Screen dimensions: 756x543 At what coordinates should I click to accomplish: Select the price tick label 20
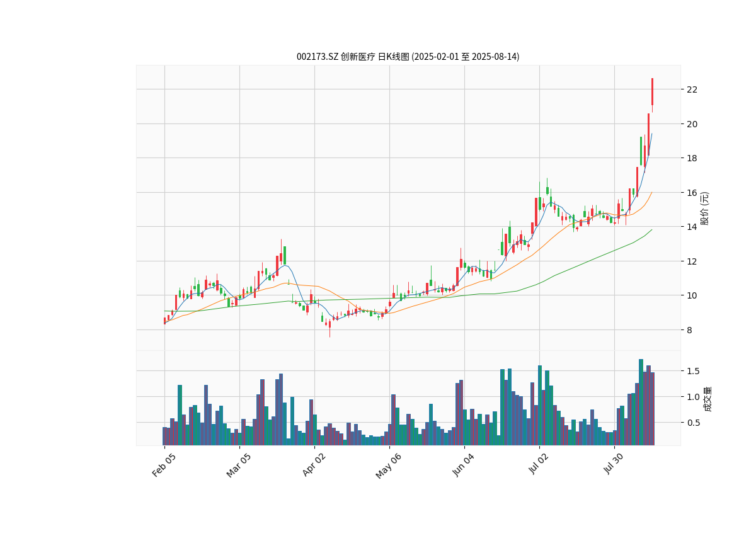coord(692,124)
